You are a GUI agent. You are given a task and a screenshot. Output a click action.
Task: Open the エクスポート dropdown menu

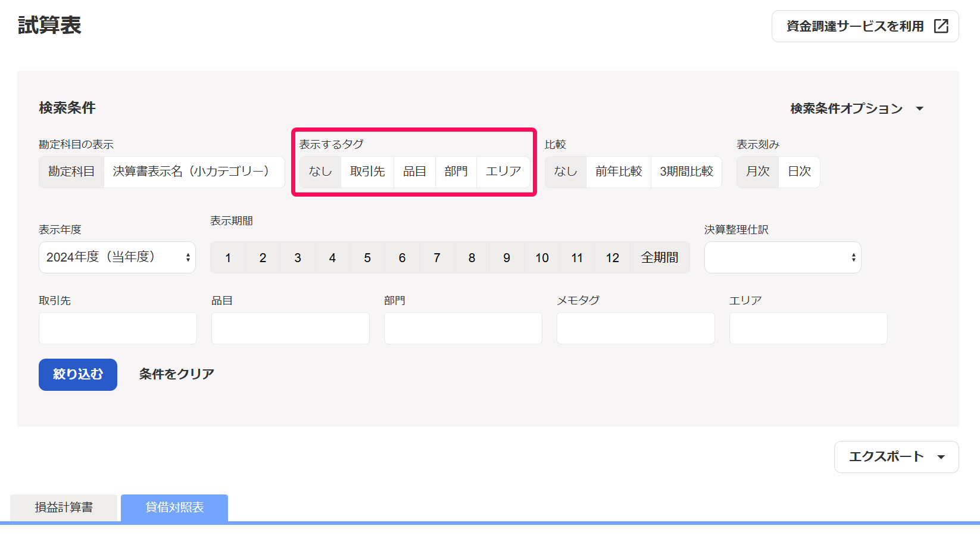point(897,457)
